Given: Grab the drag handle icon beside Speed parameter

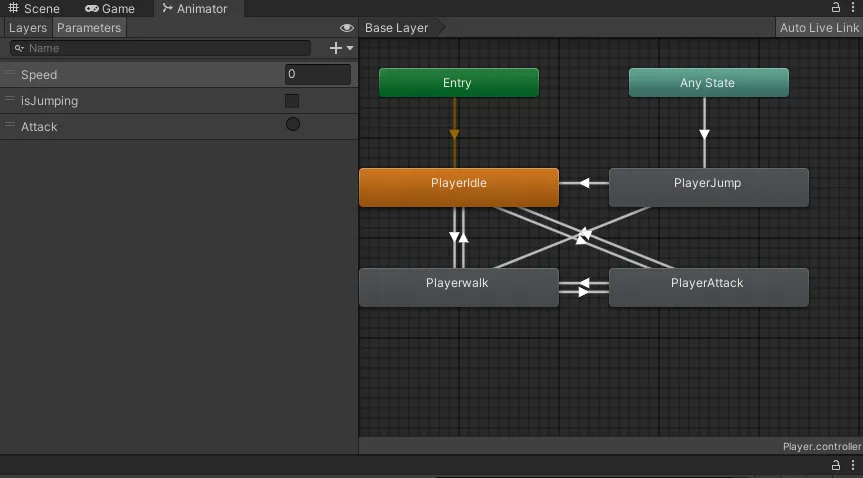Looking at the screenshot, I should (9, 73).
